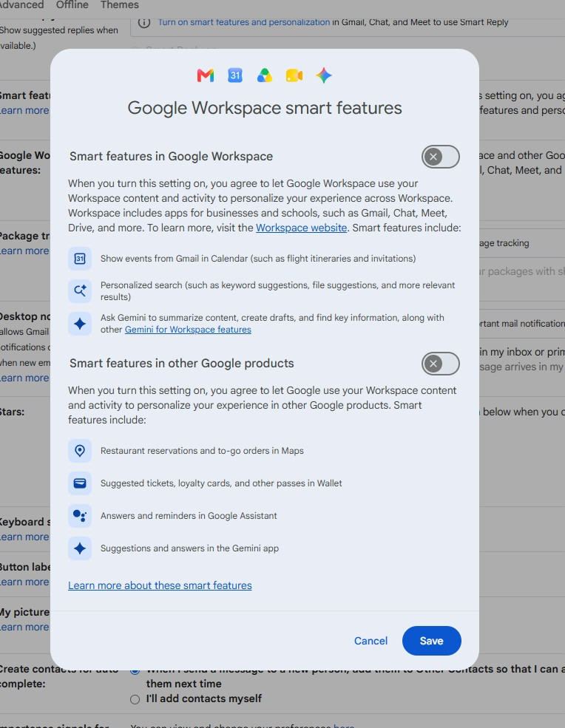Click the colorful Gemini spark logo icon
The width and height of the screenshot is (565, 728).
(324, 75)
